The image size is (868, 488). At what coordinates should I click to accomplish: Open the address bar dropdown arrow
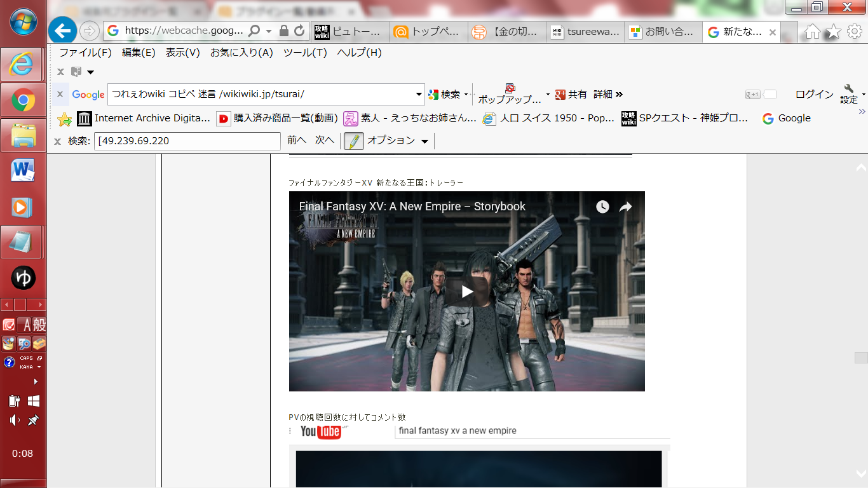[269, 30]
